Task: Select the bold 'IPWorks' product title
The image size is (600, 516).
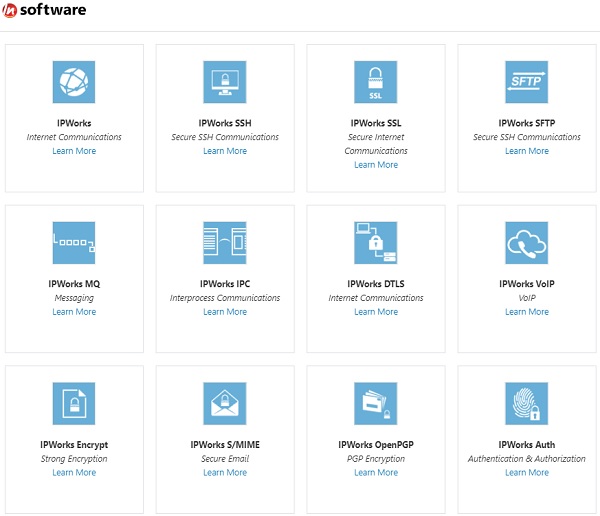Action: click(74, 123)
